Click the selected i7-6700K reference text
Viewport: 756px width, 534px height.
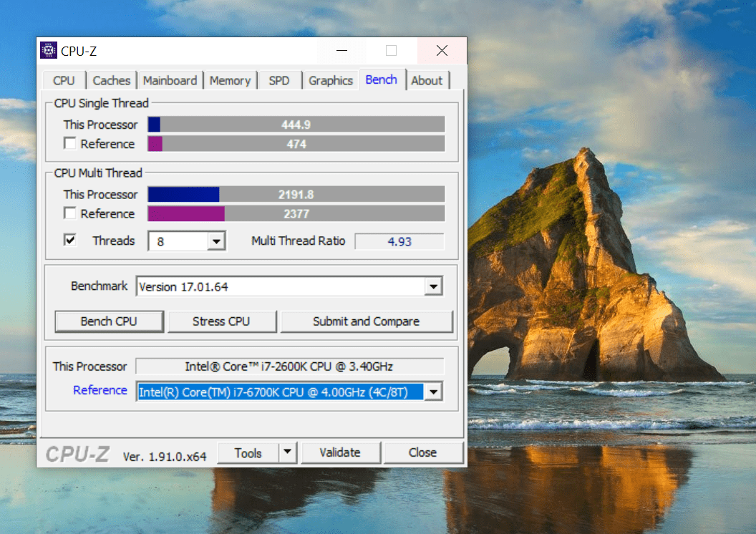point(280,392)
